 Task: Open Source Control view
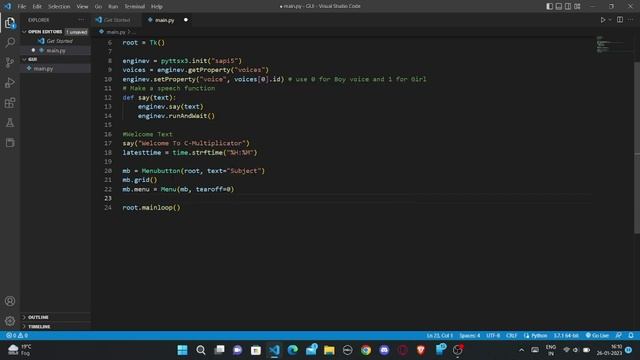(x=10, y=62)
